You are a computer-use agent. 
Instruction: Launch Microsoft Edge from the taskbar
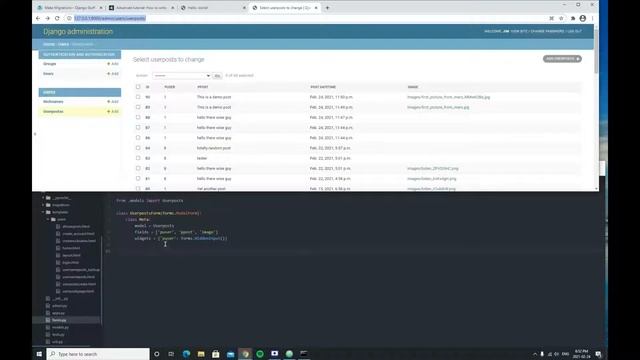pyautogui.click(x=187, y=354)
